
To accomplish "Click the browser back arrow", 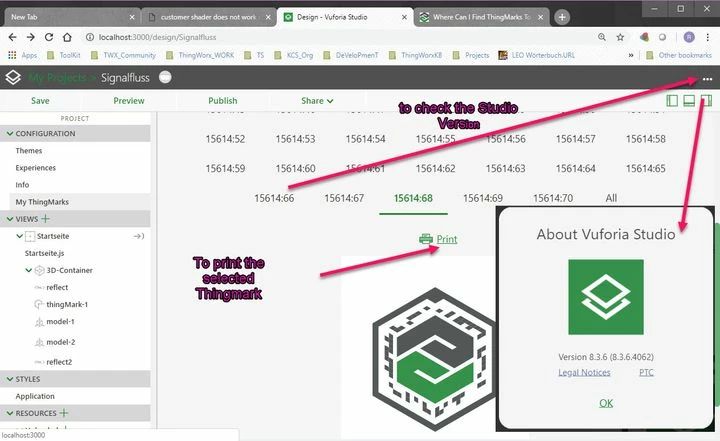I will pos(12,37).
